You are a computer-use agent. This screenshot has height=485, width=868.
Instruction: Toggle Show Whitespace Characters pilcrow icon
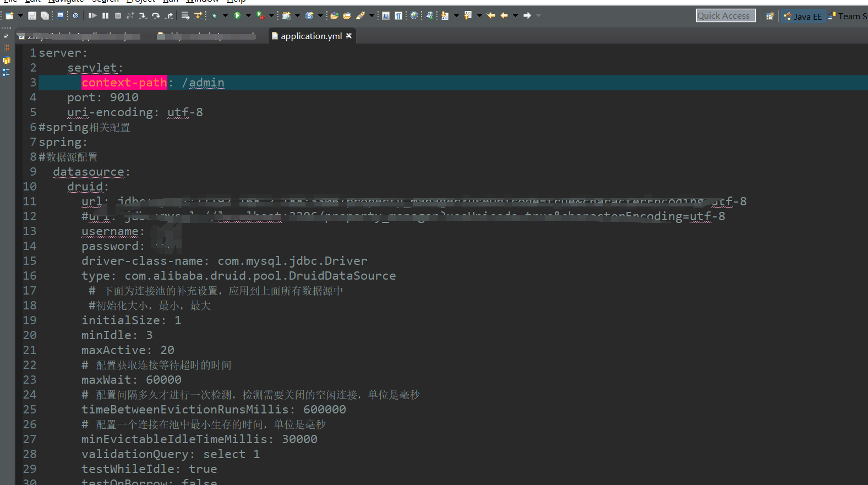tap(398, 16)
